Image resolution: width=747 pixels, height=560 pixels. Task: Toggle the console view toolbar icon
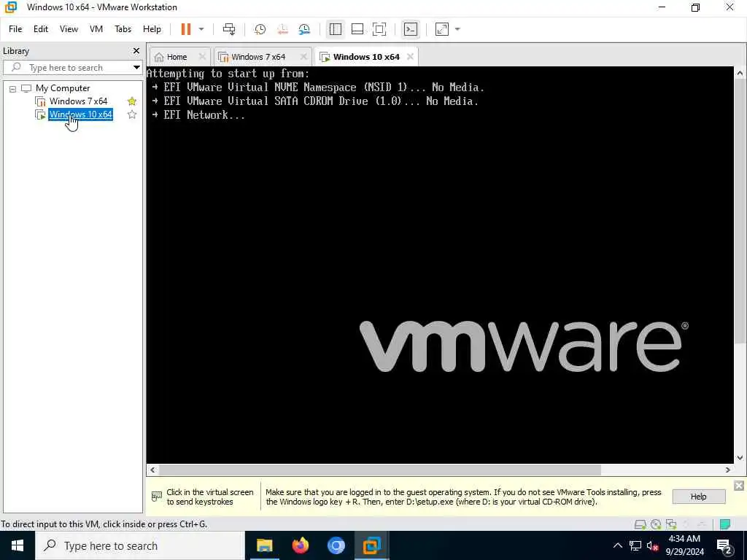tap(410, 29)
